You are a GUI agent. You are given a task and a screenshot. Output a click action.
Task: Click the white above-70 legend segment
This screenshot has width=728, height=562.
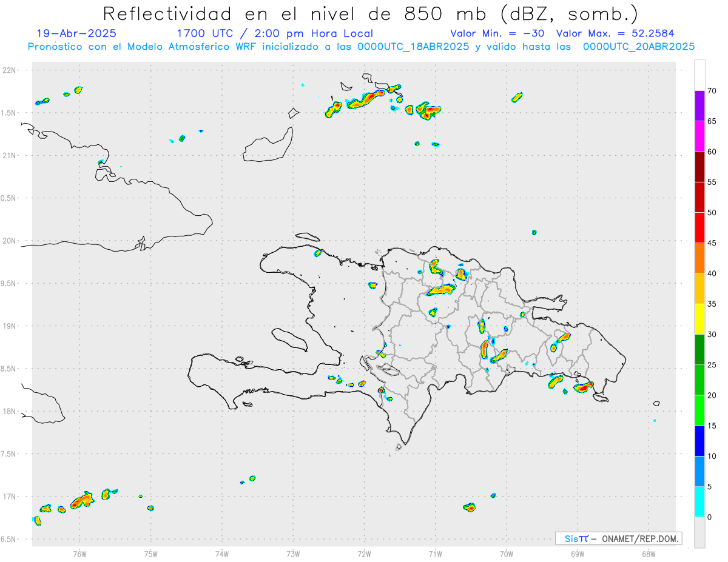(699, 75)
